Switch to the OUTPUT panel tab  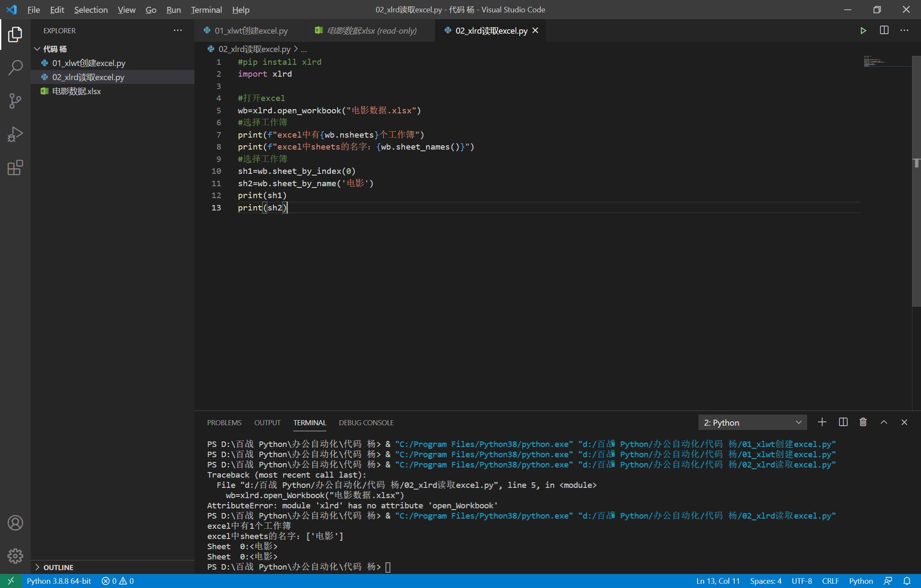click(267, 423)
